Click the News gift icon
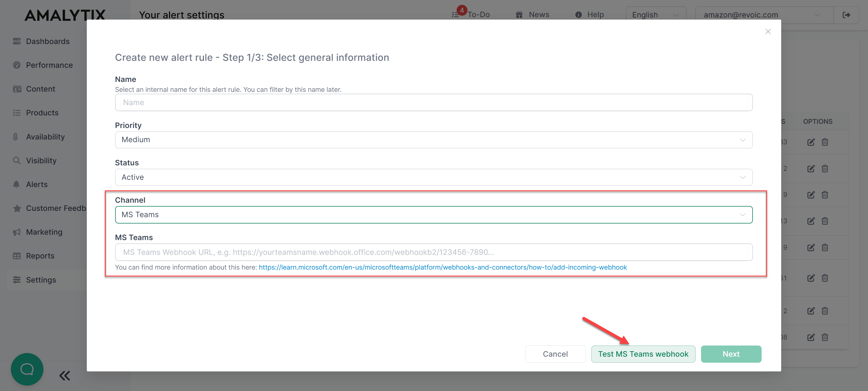Image resolution: width=868 pixels, height=391 pixels. [519, 15]
